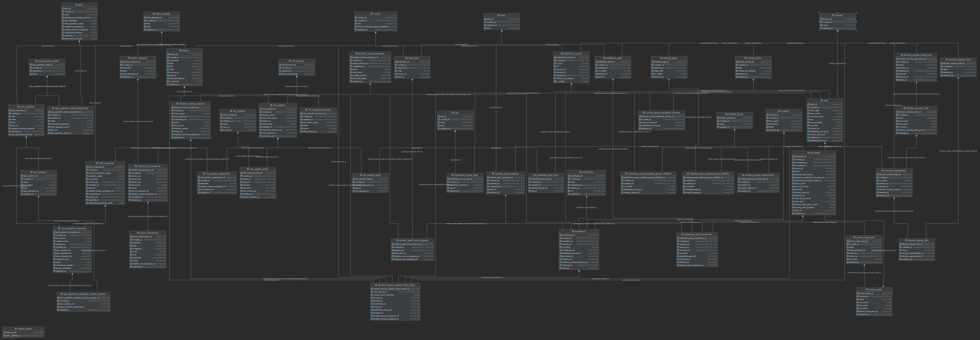Select the lesson table header
The height and width of the screenshot is (340, 980).
click(x=184, y=51)
